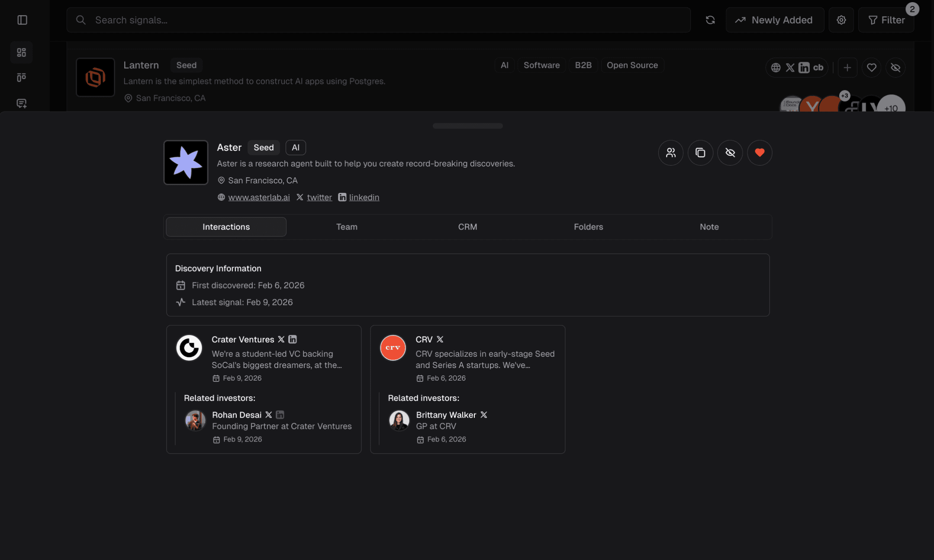Open Lantern's website globe icon
This screenshot has width=934, height=560.
tap(776, 67)
